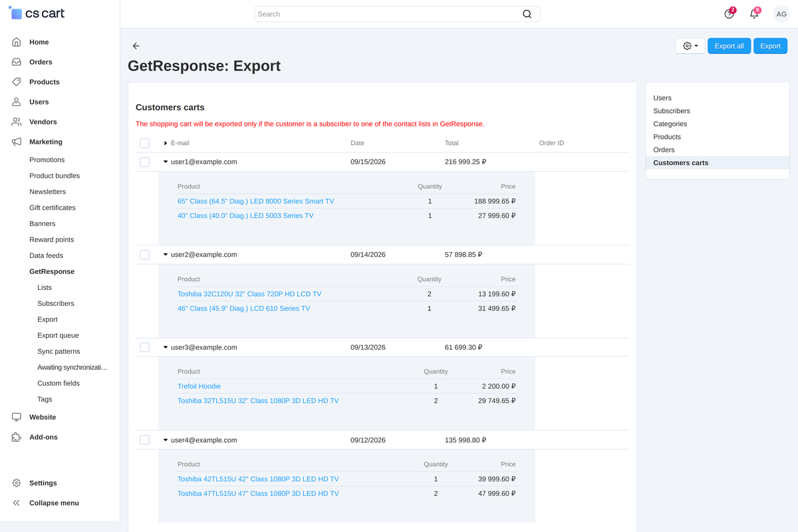
Task: Sort by Date column header
Action: click(358, 143)
